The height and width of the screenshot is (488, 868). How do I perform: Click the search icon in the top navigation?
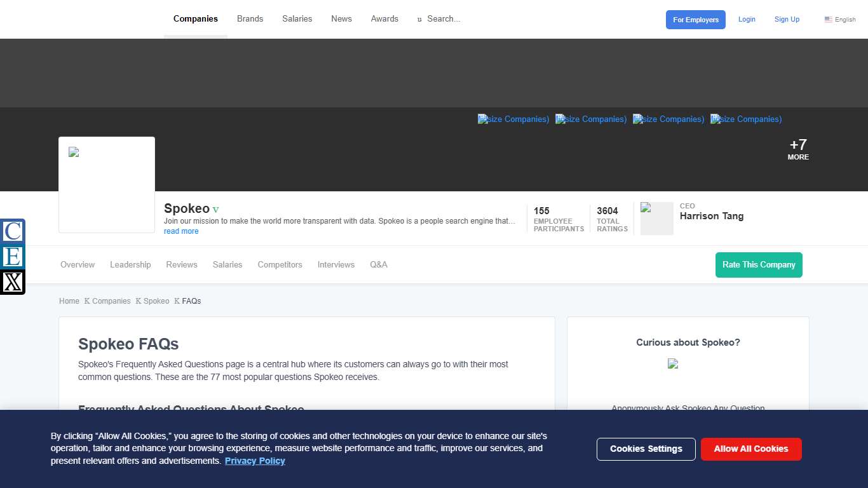point(419,19)
